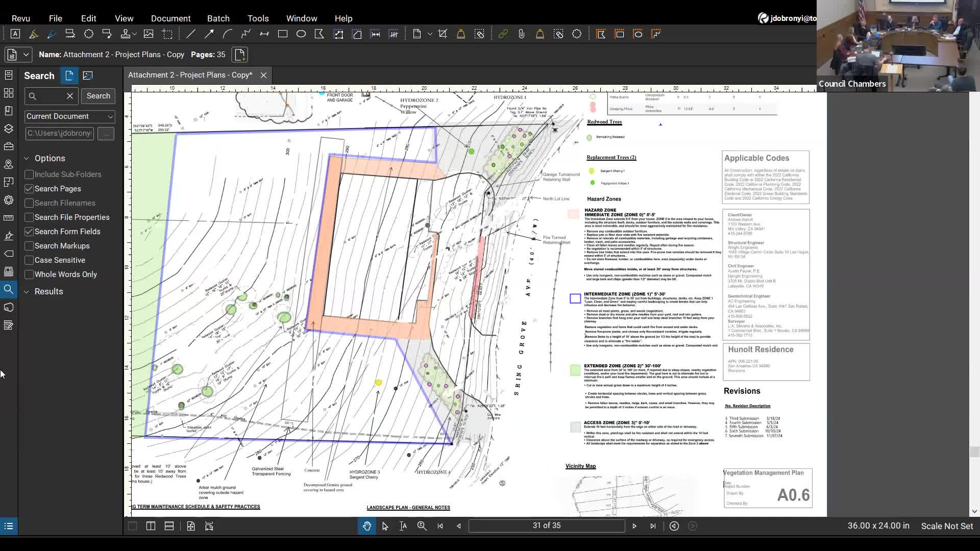The height and width of the screenshot is (551, 980).
Task: Go to the first page
Action: [440, 526]
